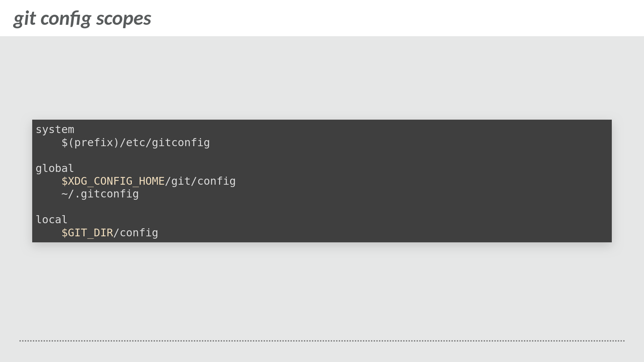Click "/etc/gitconfig" in the system path
The image size is (644, 362).
point(165,143)
